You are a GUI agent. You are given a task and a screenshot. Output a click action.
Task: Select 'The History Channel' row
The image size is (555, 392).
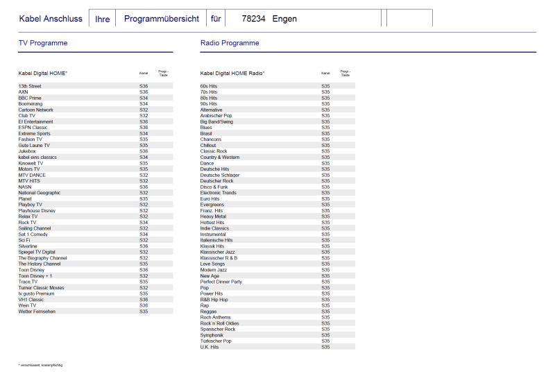(96, 264)
